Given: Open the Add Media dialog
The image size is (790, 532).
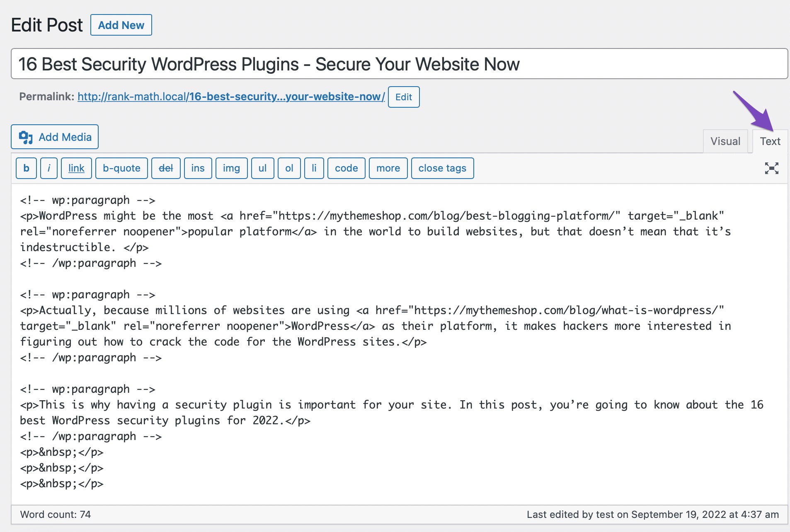Looking at the screenshot, I should 54,137.
